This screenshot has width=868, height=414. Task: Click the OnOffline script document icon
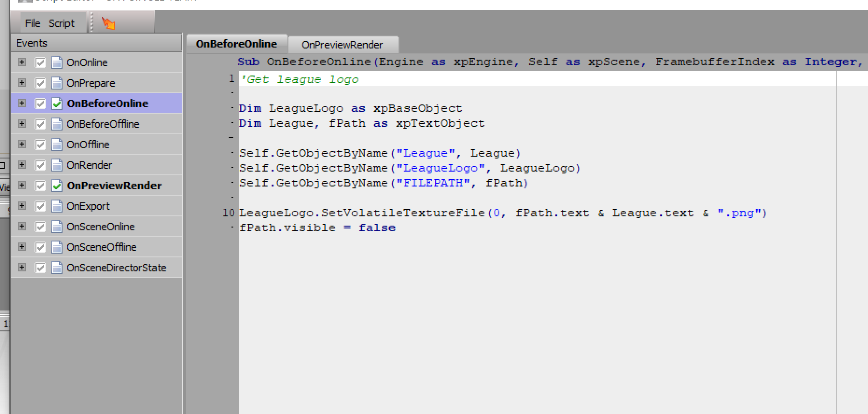pyautogui.click(x=57, y=145)
